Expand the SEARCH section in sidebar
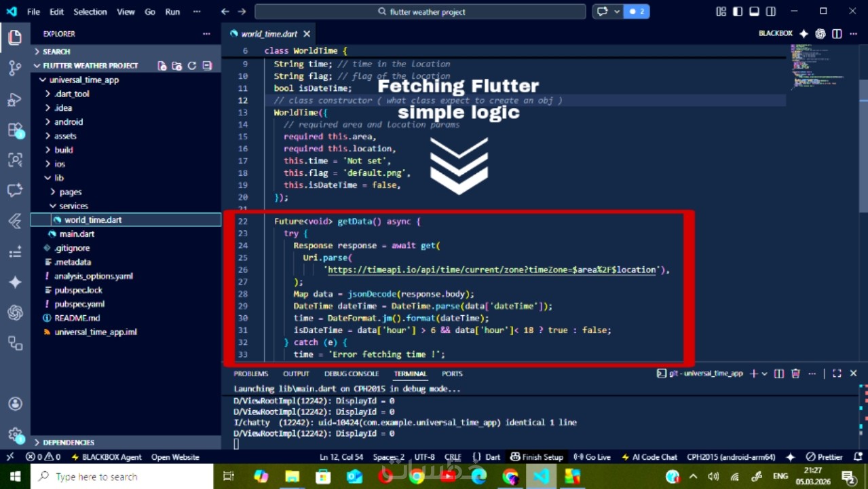This screenshot has height=489, width=868. pos(126,52)
